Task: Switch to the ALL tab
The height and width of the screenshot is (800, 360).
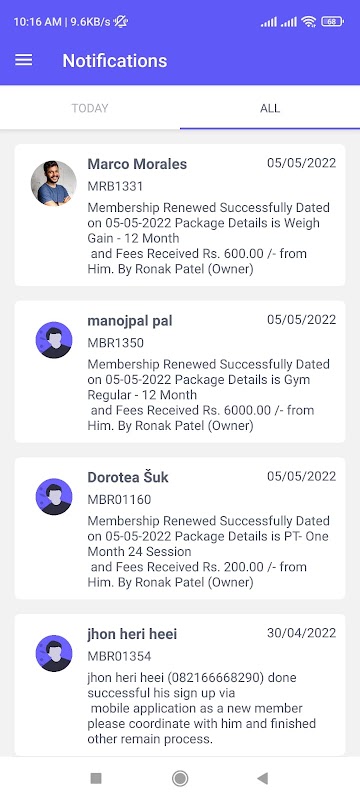Action: (270, 108)
